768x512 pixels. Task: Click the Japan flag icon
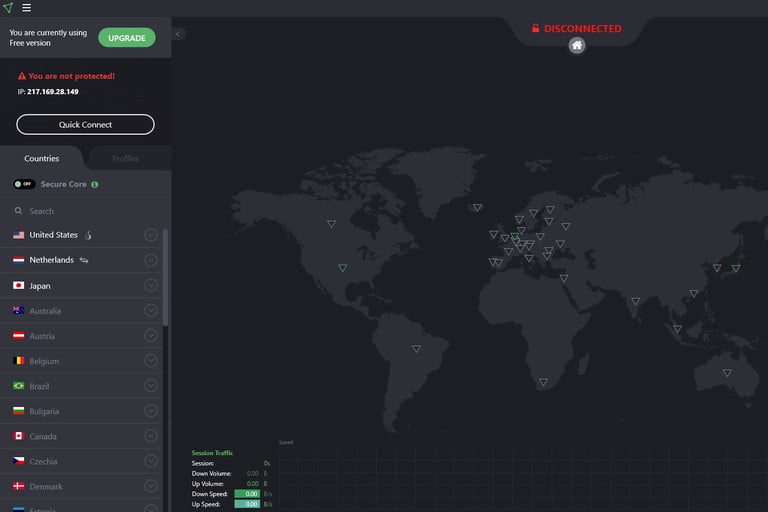click(19, 286)
